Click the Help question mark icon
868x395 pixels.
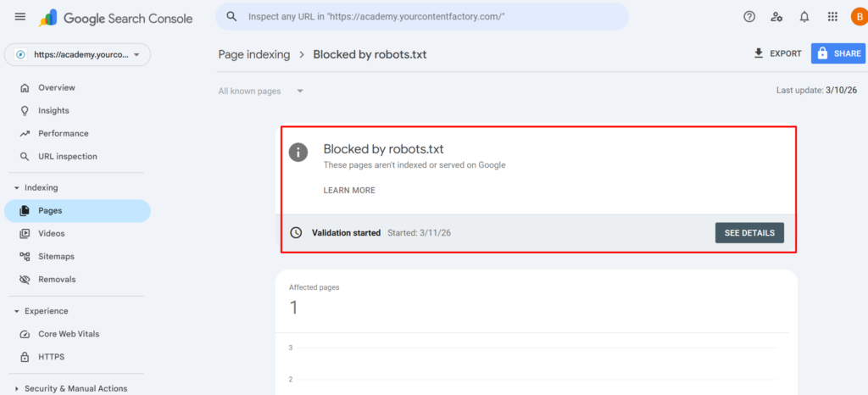(x=749, y=17)
